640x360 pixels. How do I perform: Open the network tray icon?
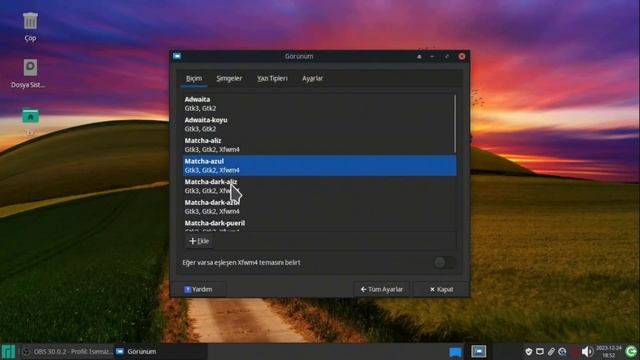(x=562, y=351)
